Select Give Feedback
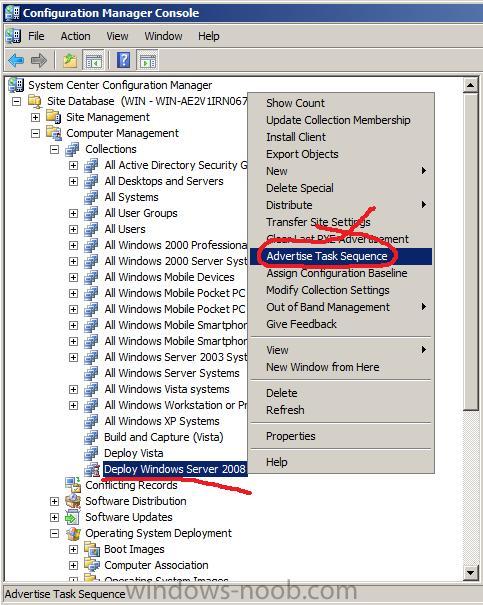 [341, 324]
